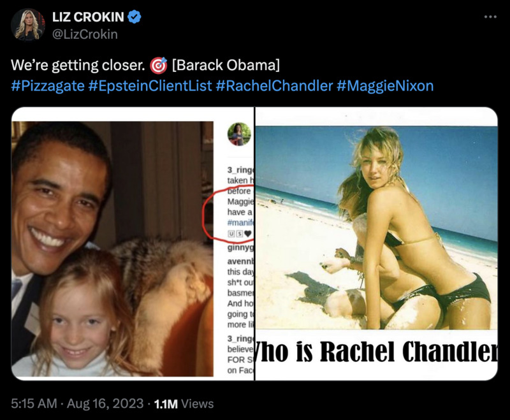Click the avennb commenter username
This screenshot has width=510, height=420.
240,261
